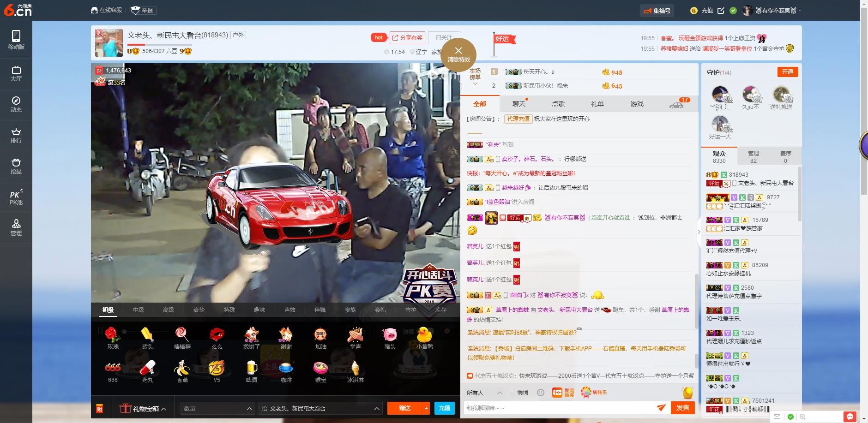Select the 药丸 pill gift

point(147,371)
